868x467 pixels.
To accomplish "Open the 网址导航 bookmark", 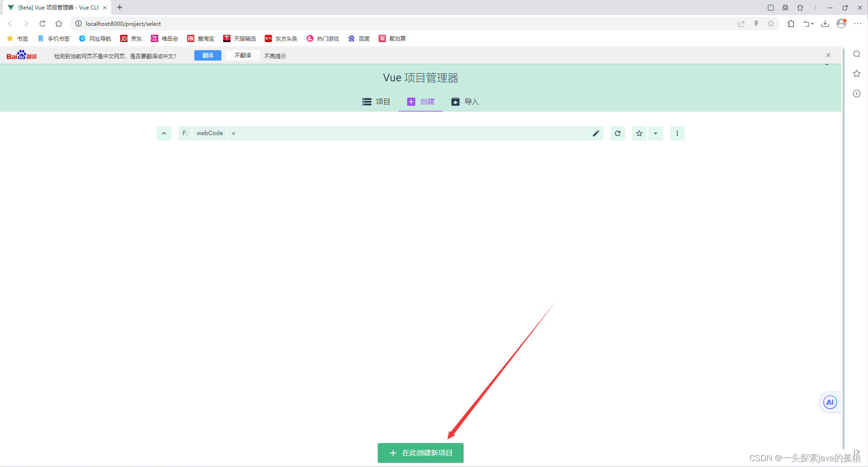I will tap(95, 38).
